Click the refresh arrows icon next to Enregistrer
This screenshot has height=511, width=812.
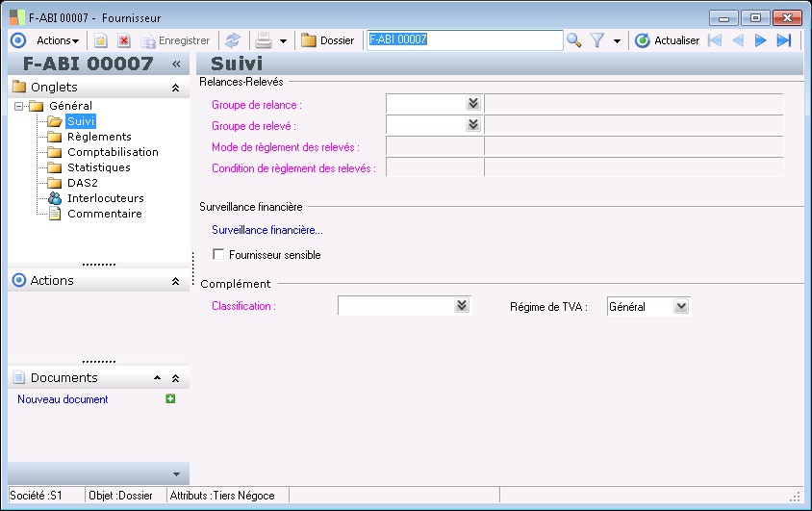233,40
